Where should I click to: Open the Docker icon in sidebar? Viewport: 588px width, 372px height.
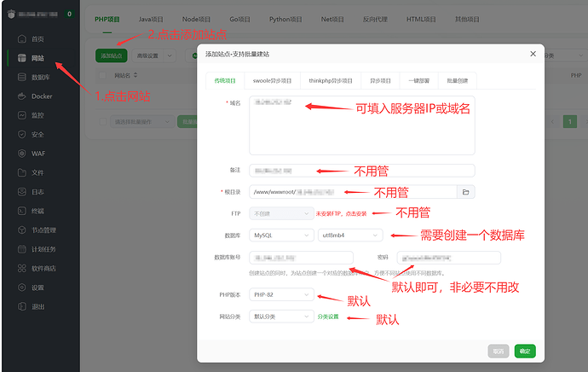click(x=20, y=96)
